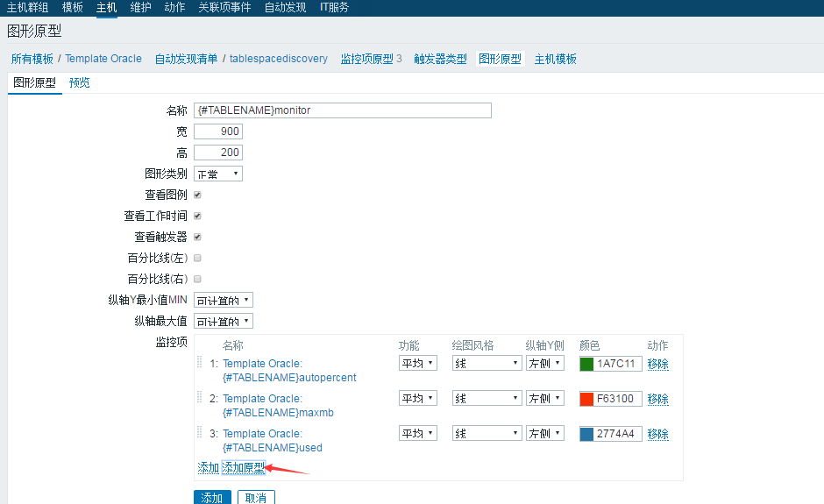Viewport: 824px width, 504px height.
Task: Click the 名称 input field
Action: pos(343,110)
